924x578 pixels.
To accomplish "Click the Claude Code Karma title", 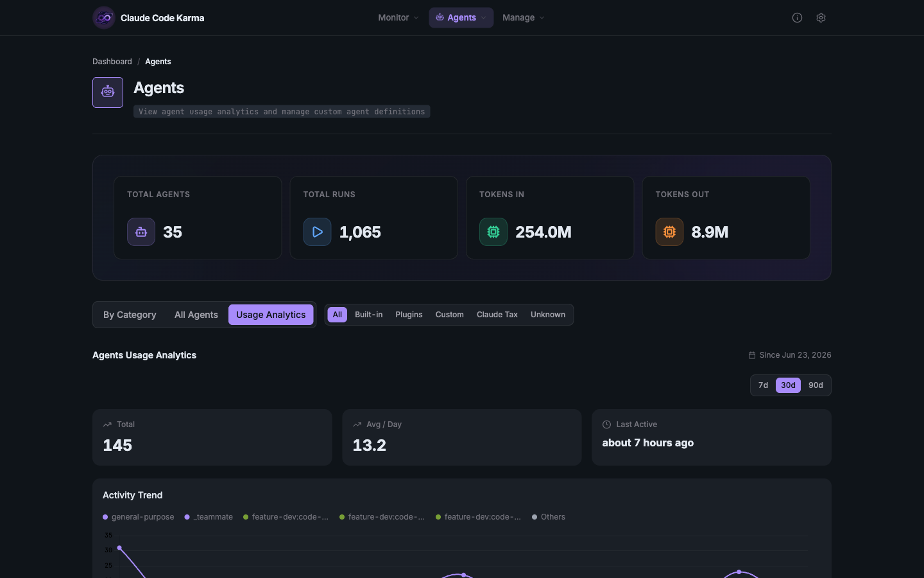I will tap(162, 18).
